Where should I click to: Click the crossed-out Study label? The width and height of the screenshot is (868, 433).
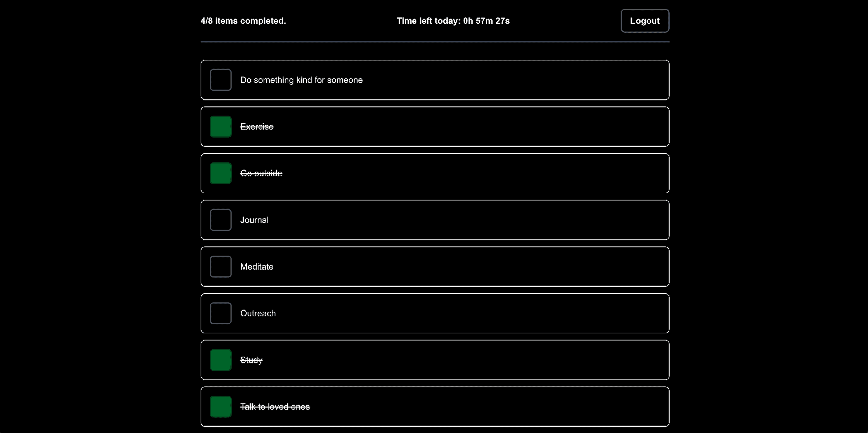(251, 360)
